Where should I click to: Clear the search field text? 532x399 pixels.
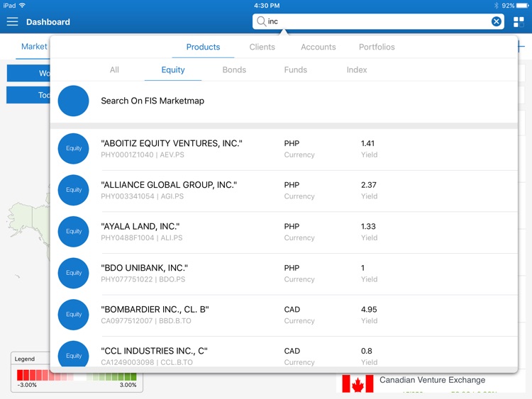point(496,22)
